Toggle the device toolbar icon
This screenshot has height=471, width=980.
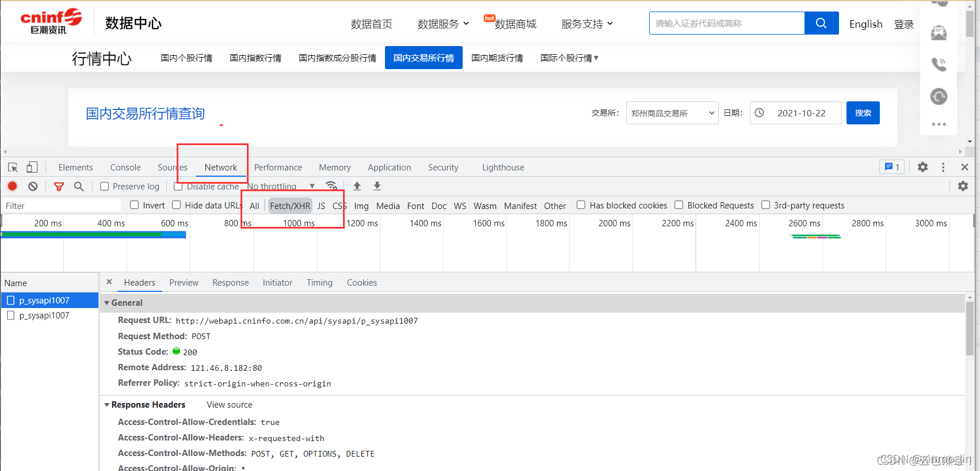pyautogui.click(x=32, y=168)
